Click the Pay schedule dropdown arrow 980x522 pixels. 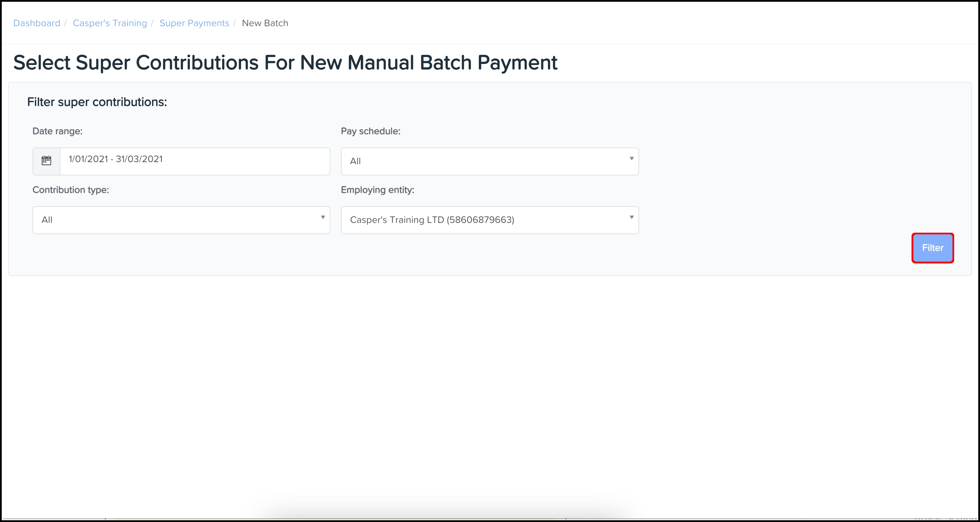pyautogui.click(x=631, y=159)
